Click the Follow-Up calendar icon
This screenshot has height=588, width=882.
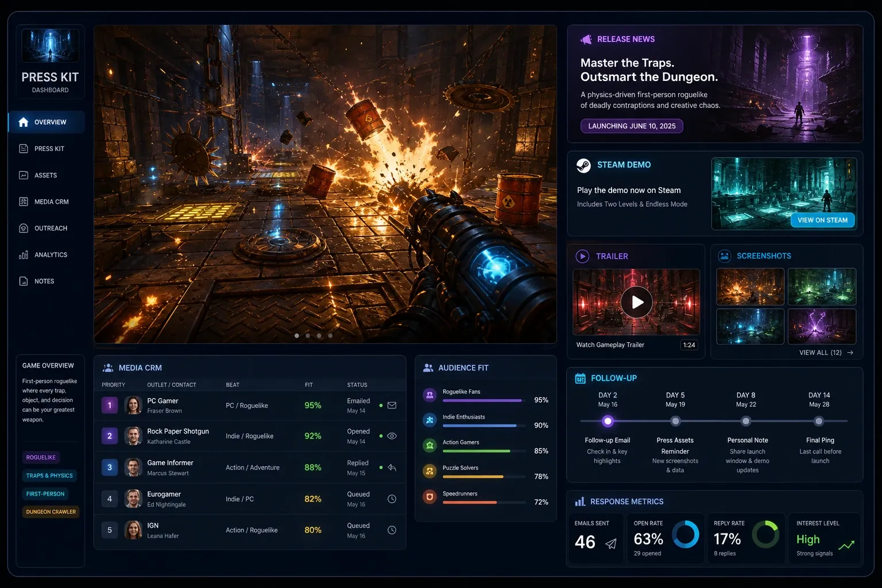point(581,378)
